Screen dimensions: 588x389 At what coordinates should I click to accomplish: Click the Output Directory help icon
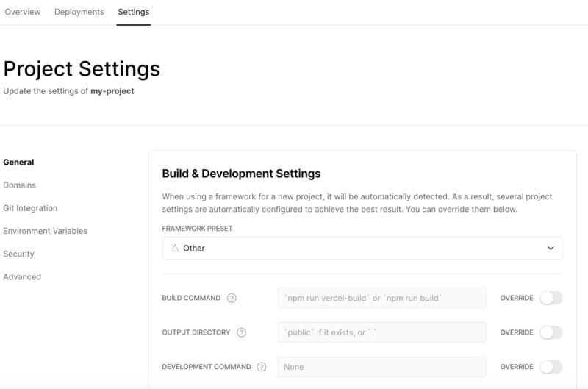pyautogui.click(x=241, y=332)
